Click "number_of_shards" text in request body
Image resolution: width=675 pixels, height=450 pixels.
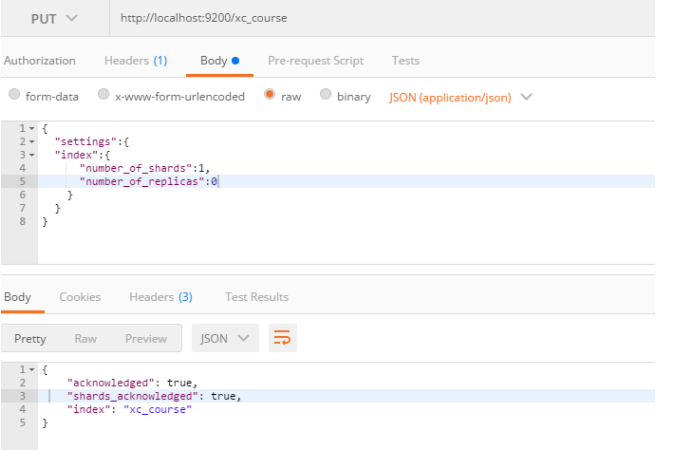(x=136, y=168)
